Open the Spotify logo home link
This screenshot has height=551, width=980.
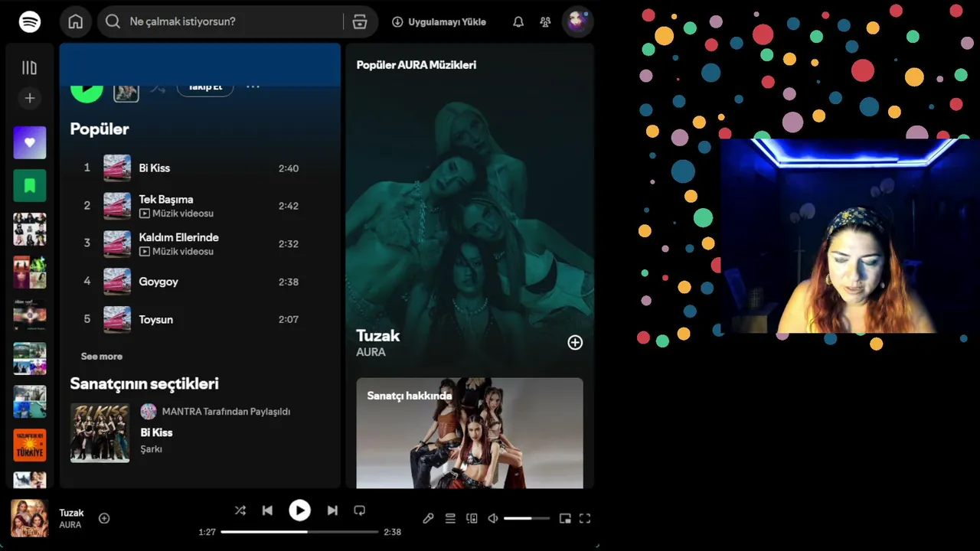tap(30, 21)
